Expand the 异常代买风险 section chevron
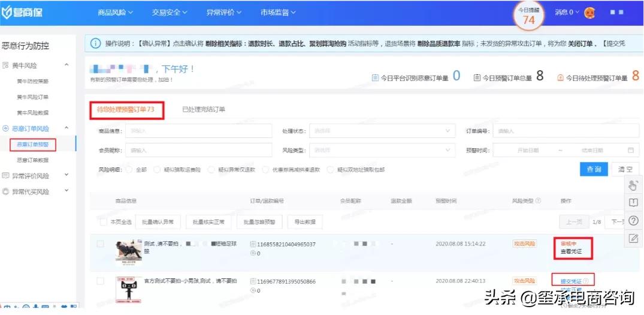This screenshot has height=315, width=644. (x=66, y=191)
